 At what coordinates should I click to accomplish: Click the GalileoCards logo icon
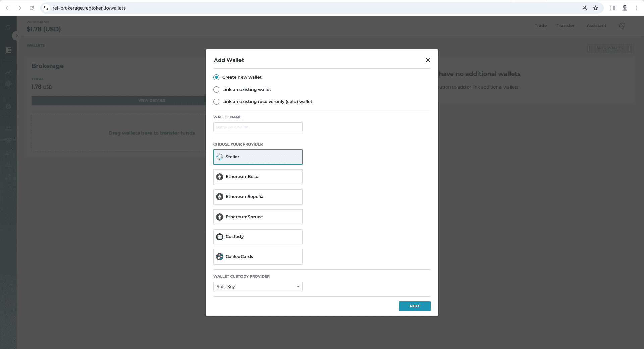point(220,257)
